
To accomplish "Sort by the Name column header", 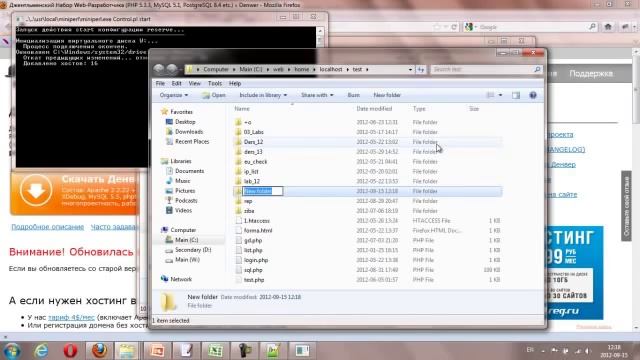I will (x=242, y=109).
